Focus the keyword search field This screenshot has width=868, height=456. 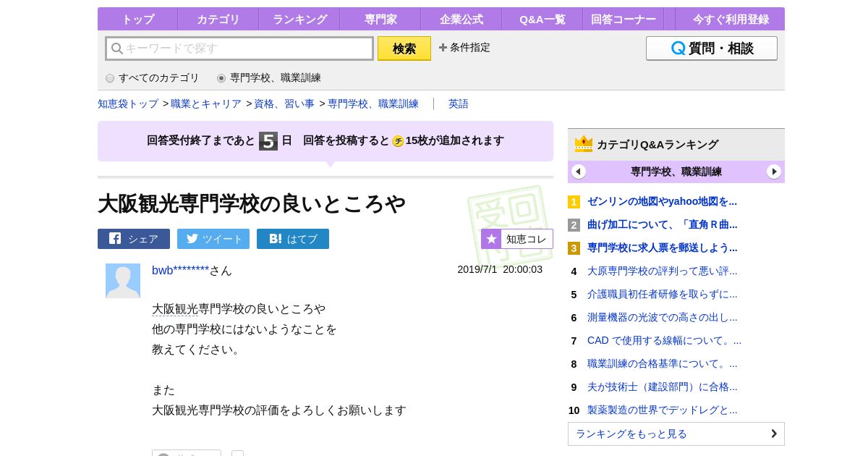[239, 48]
